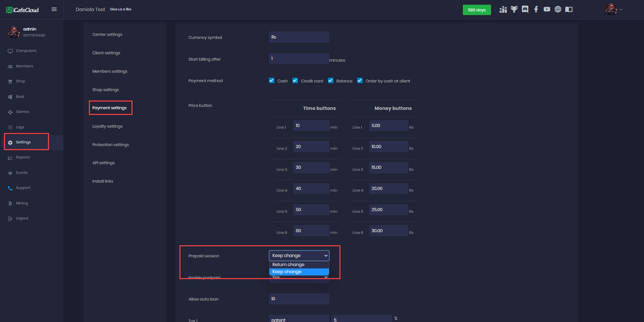Open the Prepaid session dropdown
Image resolution: width=644 pixels, height=322 pixels.
click(x=299, y=256)
